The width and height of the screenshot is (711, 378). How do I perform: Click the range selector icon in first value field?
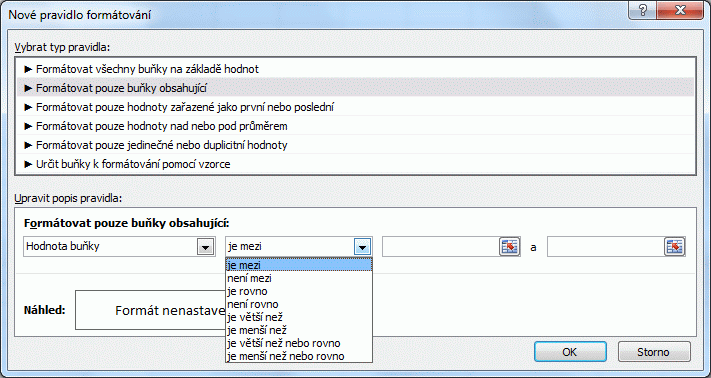click(x=509, y=247)
